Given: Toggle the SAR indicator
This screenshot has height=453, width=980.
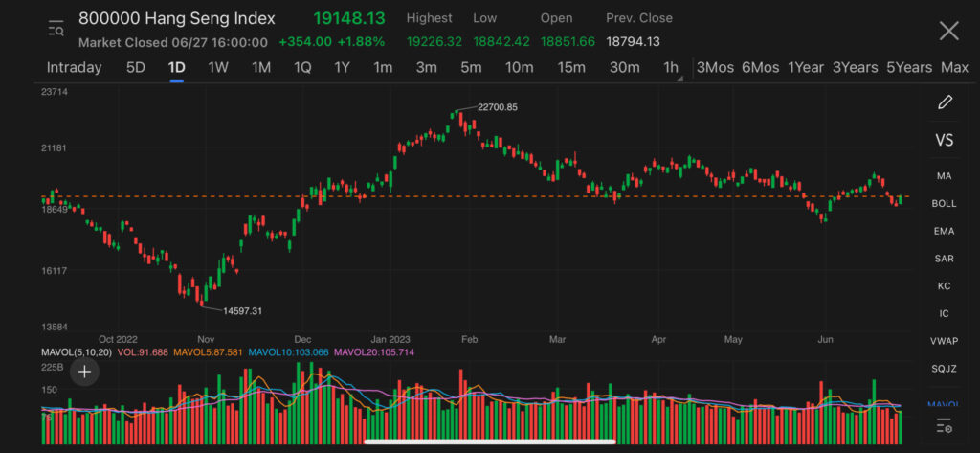Looking at the screenshot, I should 944,259.
